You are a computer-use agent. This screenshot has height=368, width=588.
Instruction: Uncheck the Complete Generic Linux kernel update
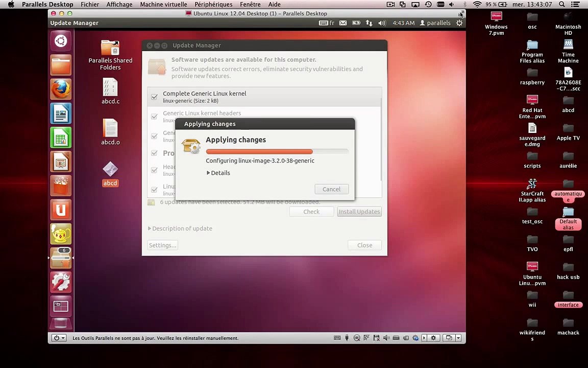(x=154, y=97)
